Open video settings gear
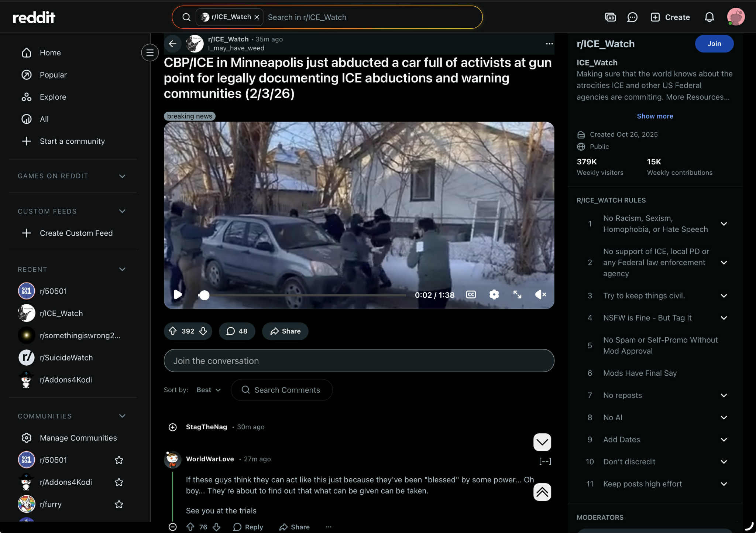 494,294
